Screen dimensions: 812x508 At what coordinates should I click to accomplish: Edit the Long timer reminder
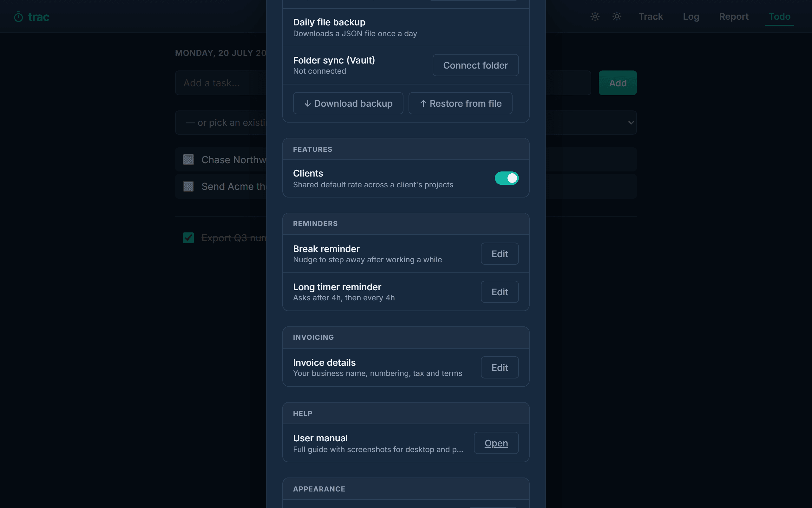click(500, 292)
